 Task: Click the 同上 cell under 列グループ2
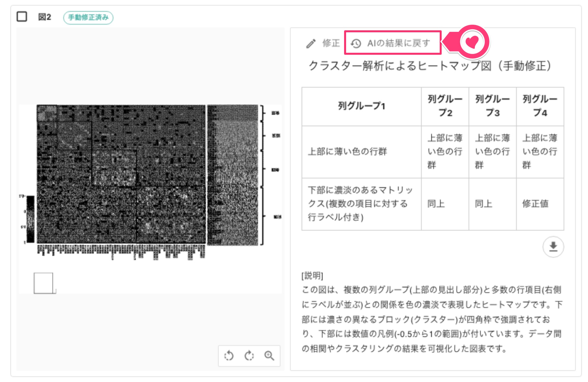click(x=445, y=204)
